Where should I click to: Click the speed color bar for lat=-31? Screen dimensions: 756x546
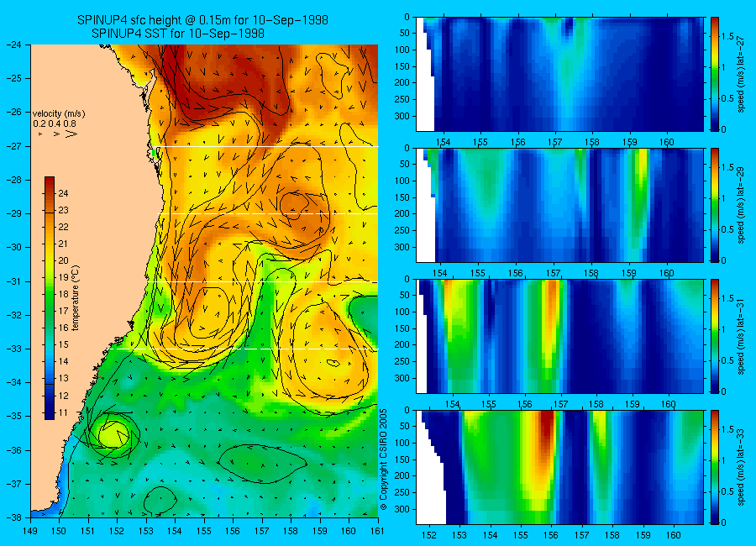pyautogui.click(x=715, y=336)
